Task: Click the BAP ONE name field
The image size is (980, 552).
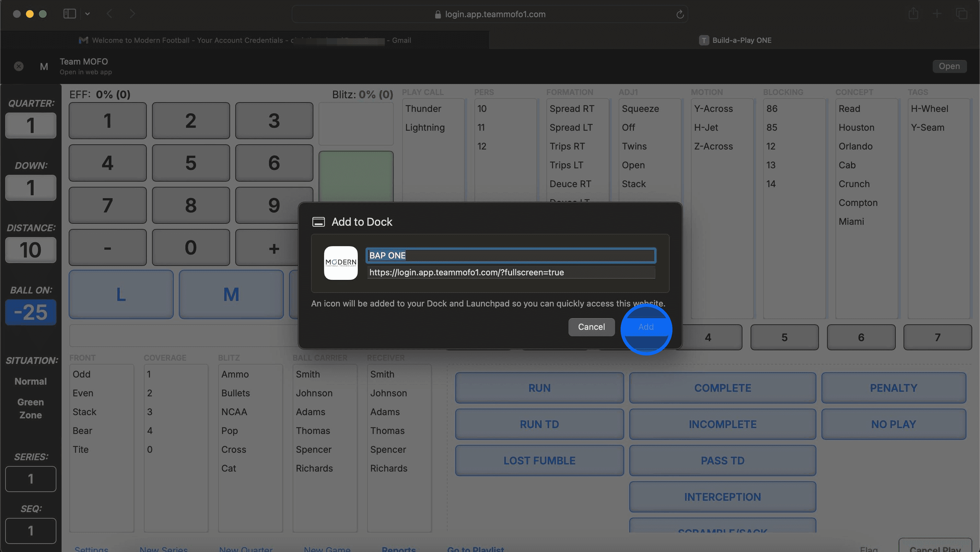Action: [510, 256]
